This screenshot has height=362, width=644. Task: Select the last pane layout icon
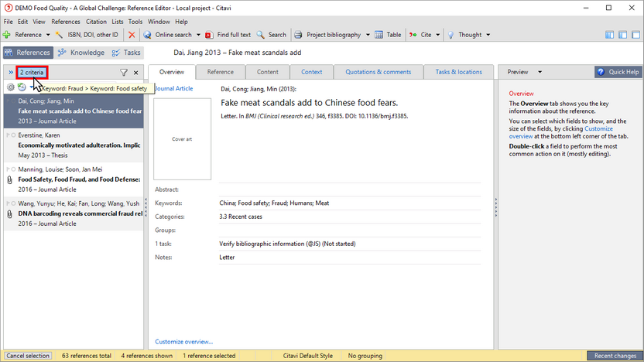(x=635, y=35)
